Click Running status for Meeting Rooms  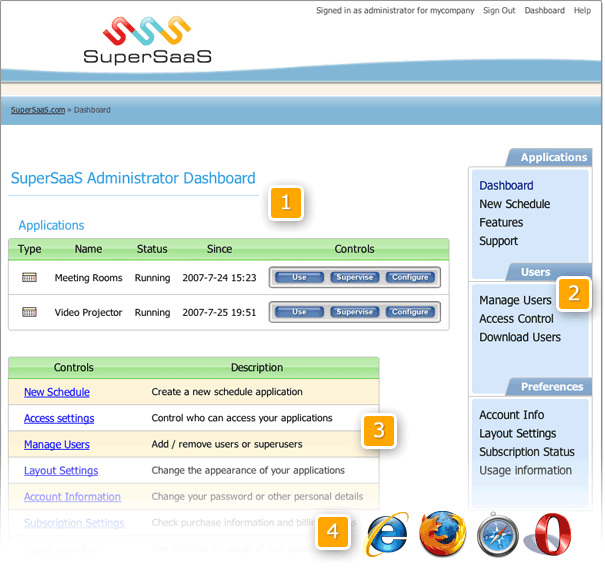tap(152, 278)
